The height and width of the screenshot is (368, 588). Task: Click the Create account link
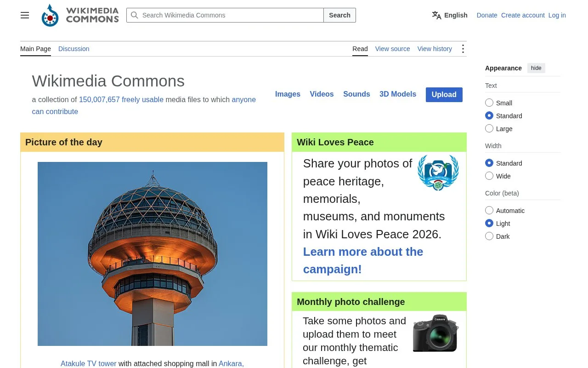pyautogui.click(x=523, y=15)
